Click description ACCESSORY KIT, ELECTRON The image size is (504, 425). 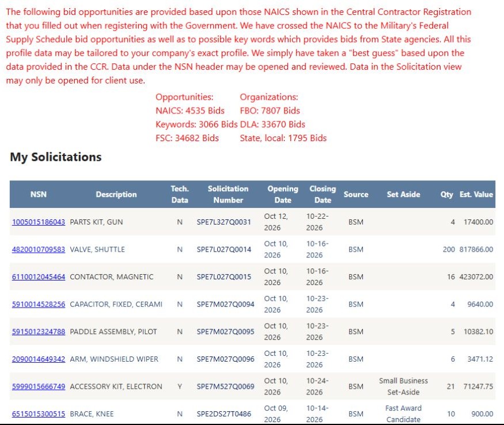coord(116,386)
